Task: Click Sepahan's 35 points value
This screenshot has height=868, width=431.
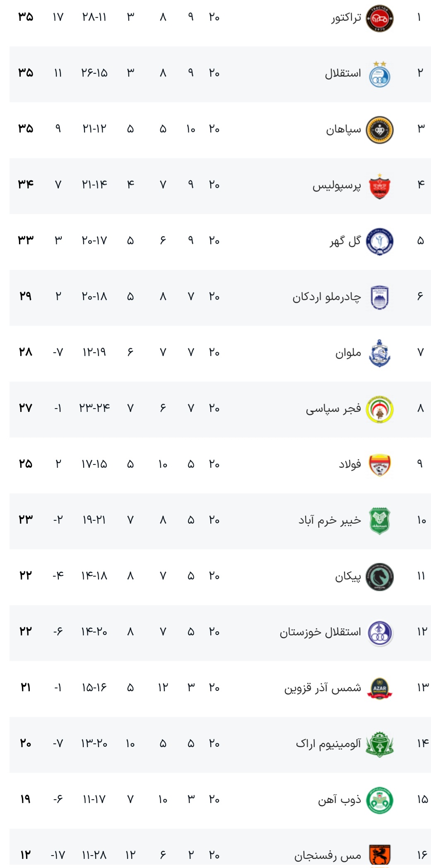Action: [26, 129]
